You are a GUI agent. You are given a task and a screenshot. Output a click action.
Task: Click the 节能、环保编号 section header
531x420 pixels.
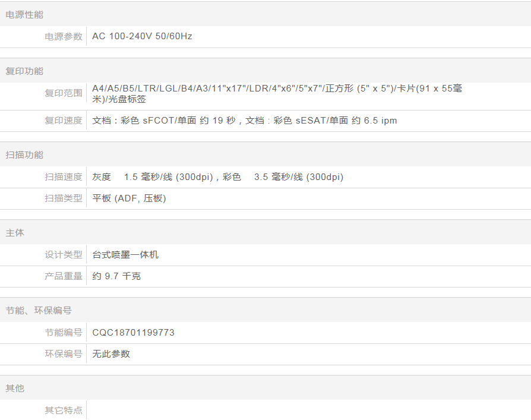tap(39, 311)
